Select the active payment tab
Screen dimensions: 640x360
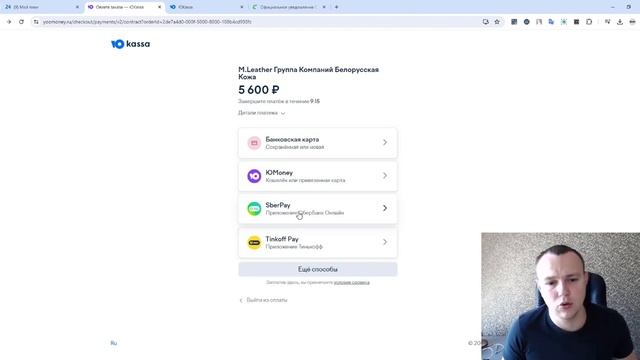[124, 7]
